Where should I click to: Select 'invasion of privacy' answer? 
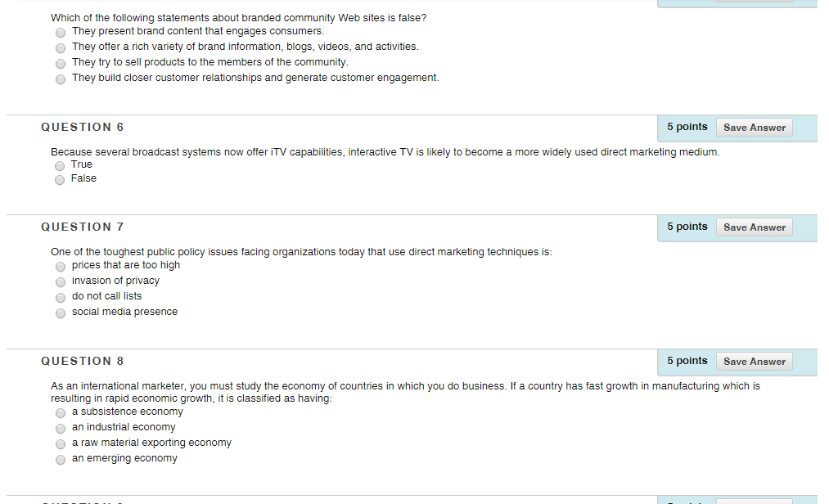61,282
